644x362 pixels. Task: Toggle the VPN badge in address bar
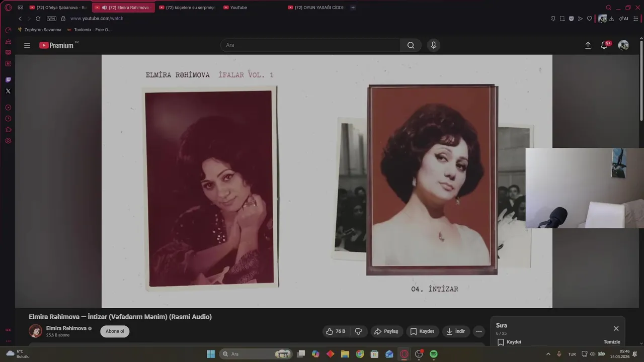(51, 19)
